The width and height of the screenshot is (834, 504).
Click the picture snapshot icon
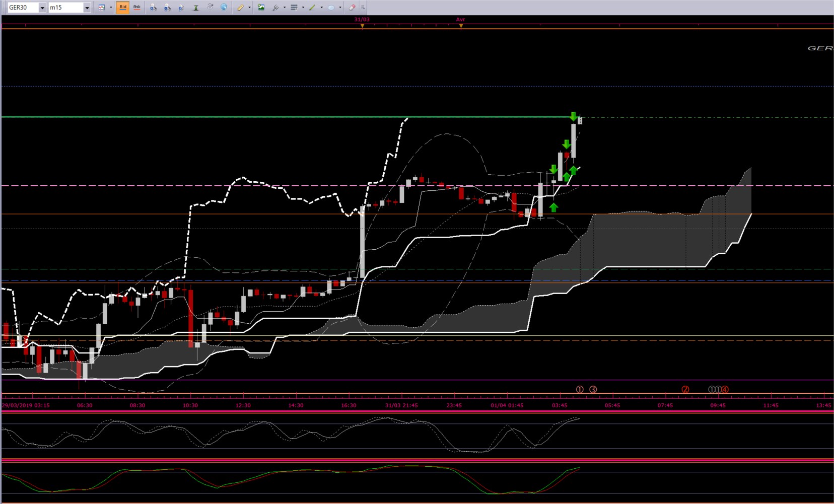(x=261, y=8)
